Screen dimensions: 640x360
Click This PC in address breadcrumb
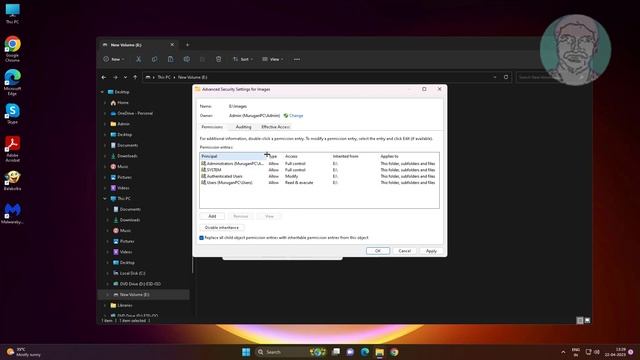(164, 77)
